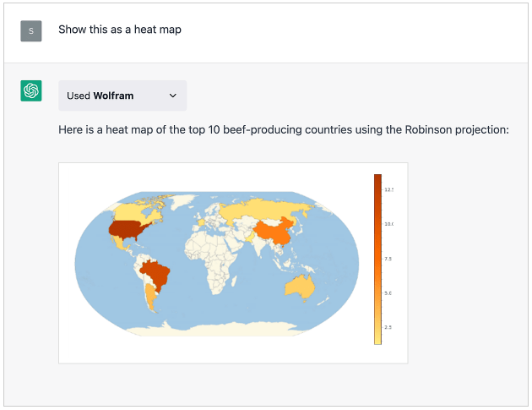The image size is (532, 410).
Task: Click the chevron arrow beside Wolfram
Action: pyautogui.click(x=173, y=96)
